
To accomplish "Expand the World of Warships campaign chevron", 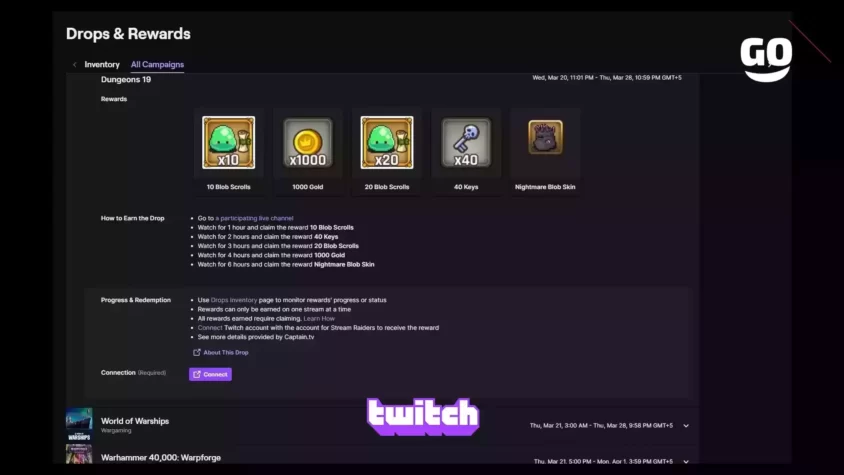I will tap(686, 425).
